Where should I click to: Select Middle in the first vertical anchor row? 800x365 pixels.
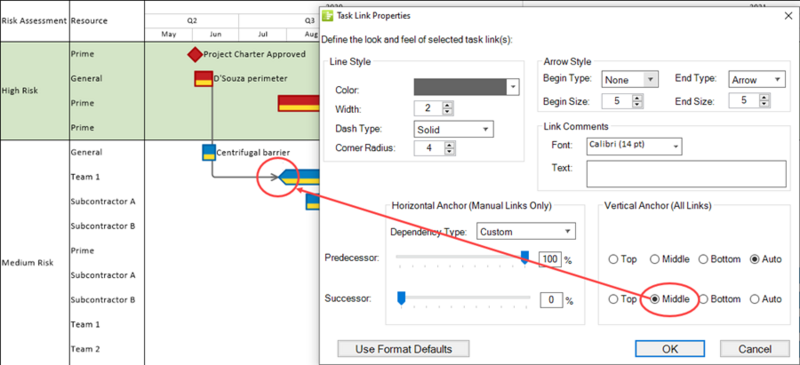point(670,259)
